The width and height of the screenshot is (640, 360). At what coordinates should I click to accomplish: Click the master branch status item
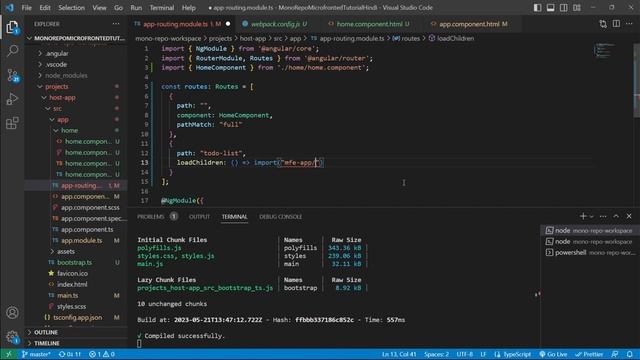(36, 354)
